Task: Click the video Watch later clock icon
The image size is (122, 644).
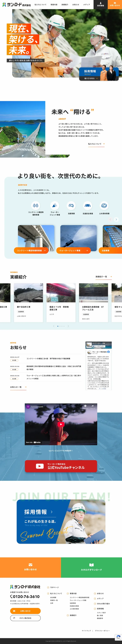Action: [x=85, y=406]
